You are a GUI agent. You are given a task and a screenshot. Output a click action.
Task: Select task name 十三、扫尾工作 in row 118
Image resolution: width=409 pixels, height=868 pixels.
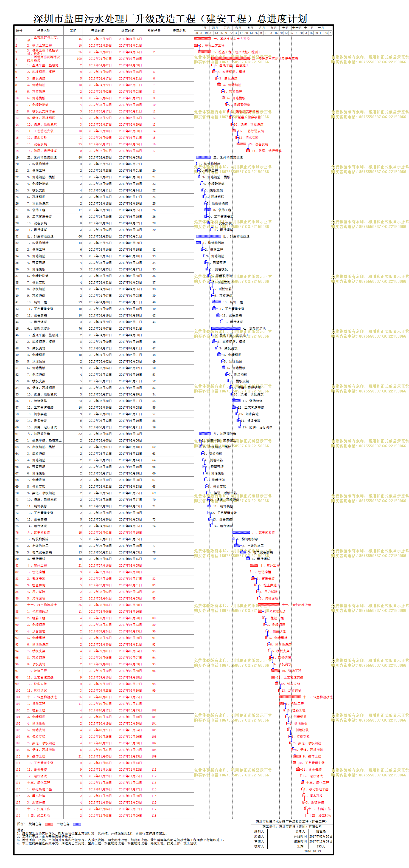point(38,809)
